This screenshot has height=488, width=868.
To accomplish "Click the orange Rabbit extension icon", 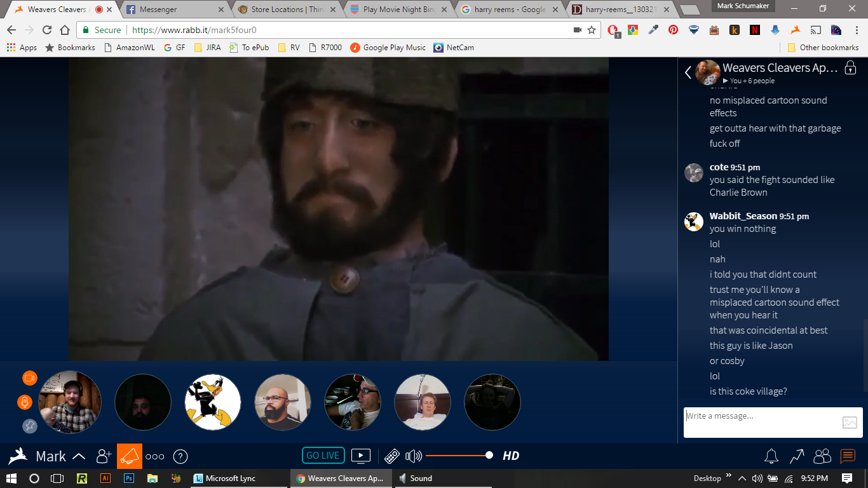I will tap(796, 30).
